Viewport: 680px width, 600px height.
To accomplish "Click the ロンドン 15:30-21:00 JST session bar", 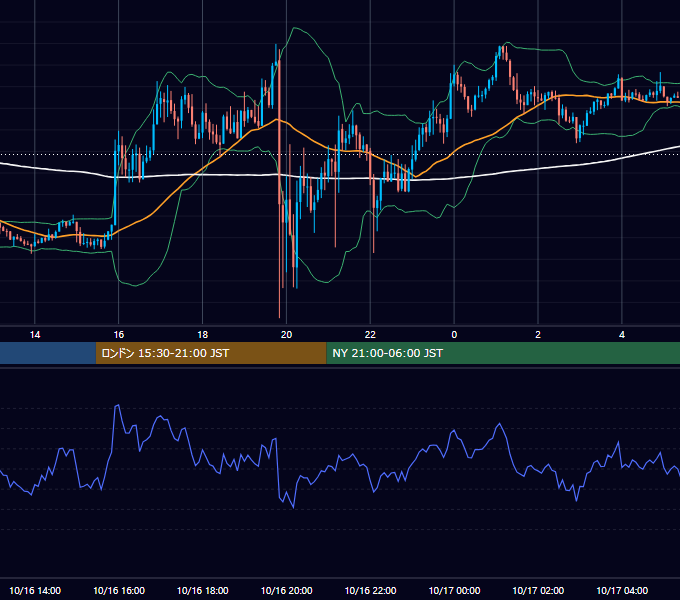I will (211, 353).
